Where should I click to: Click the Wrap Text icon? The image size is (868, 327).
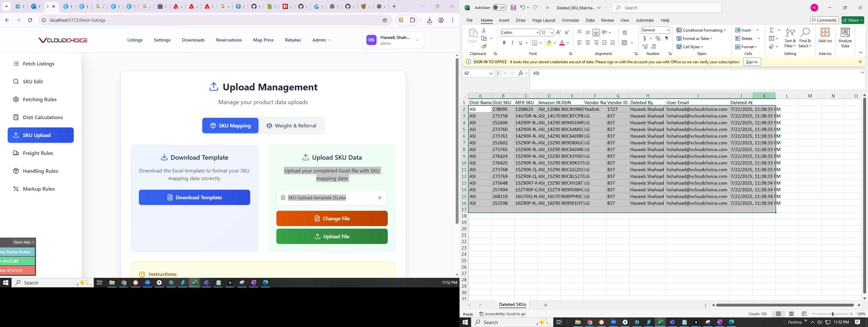[625, 32]
